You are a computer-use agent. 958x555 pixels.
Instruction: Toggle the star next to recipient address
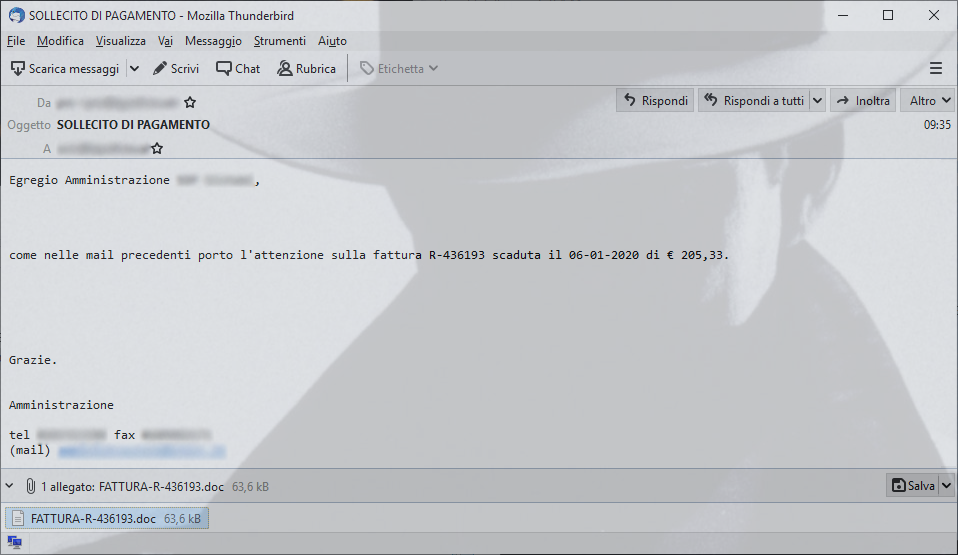tap(157, 149)
